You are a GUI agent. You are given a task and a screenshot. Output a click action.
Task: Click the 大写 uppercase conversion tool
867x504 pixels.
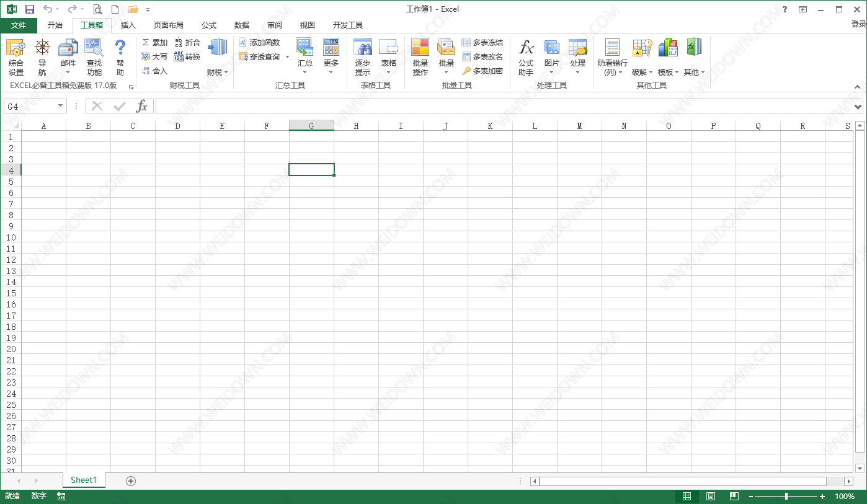[155, 56]
